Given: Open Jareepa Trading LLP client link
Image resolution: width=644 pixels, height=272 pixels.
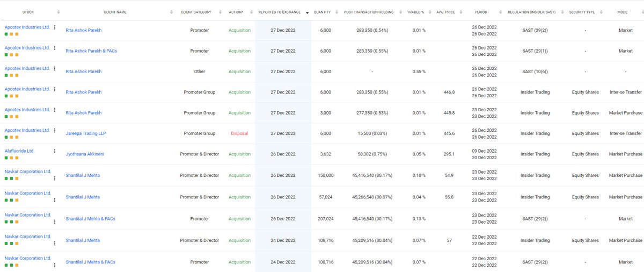Looking at the screenshot, I should point(86,133).
